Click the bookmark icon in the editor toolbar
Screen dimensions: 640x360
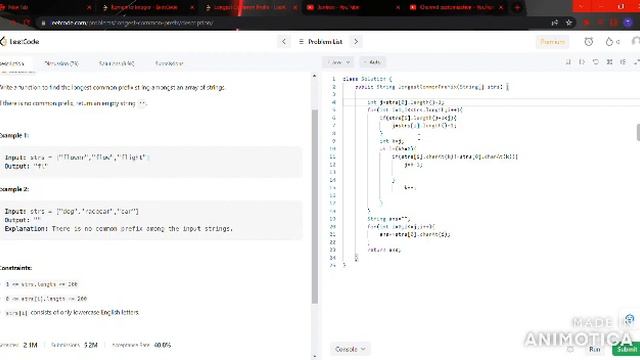click(x=568, y=62)
